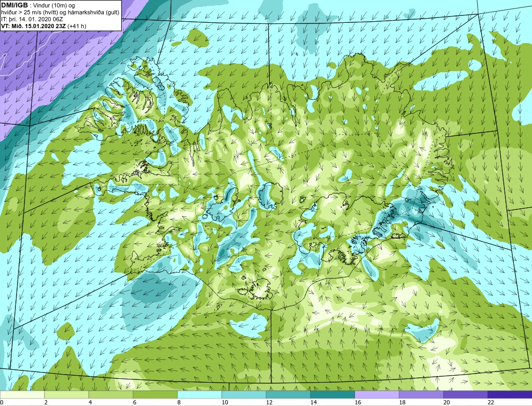Click the 12–14 m/s teal legend swatch
This screenshot has width=532, height=406.
288,394
